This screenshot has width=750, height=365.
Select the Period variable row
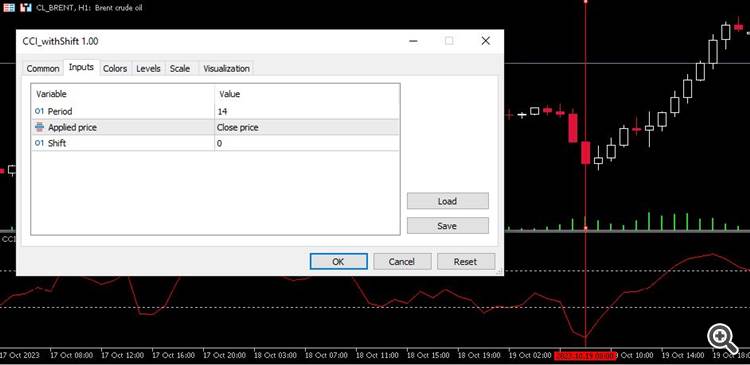coord(215,111)
